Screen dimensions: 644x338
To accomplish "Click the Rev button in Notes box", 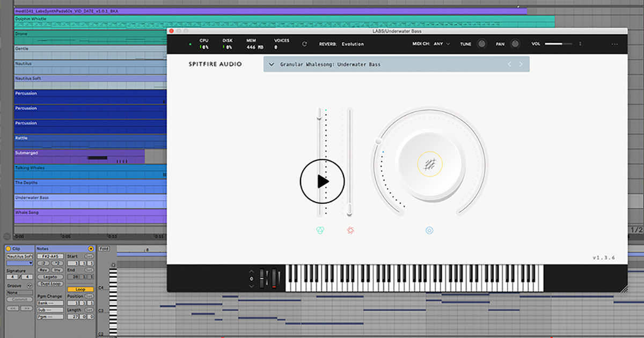I will [44, 270].
